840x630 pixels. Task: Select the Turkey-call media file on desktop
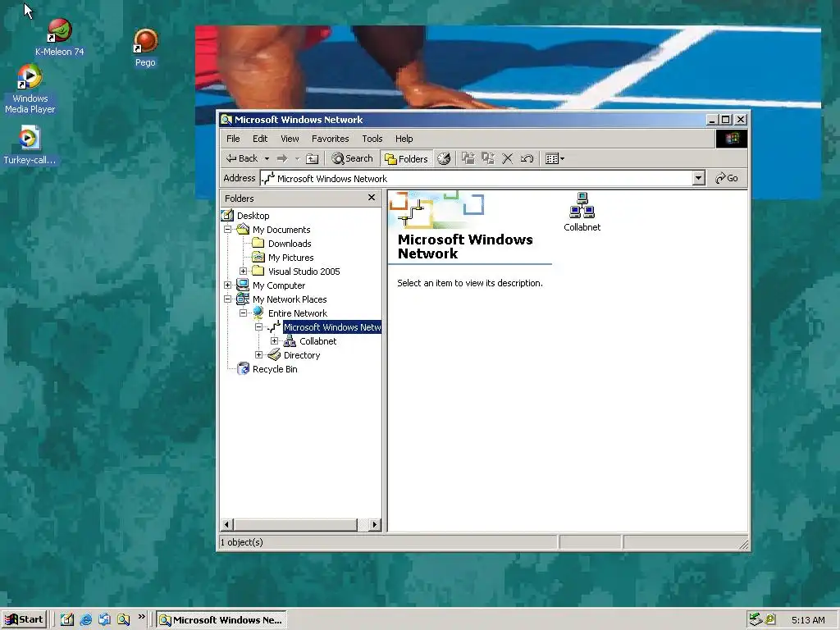(x=30, y=144)
